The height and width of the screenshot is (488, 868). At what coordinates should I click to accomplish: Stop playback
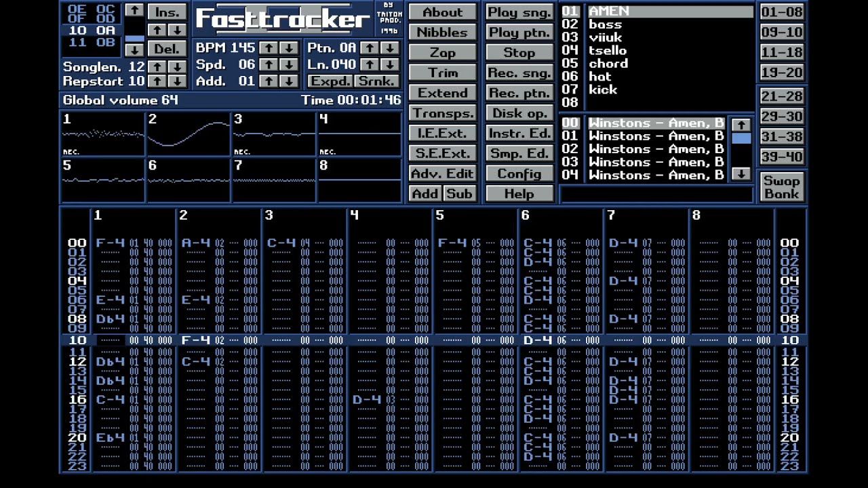pyautogui.click(x=519, y=52)
